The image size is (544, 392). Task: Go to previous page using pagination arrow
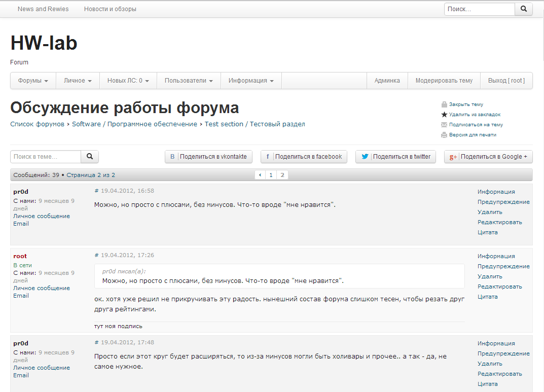[260, 175]
